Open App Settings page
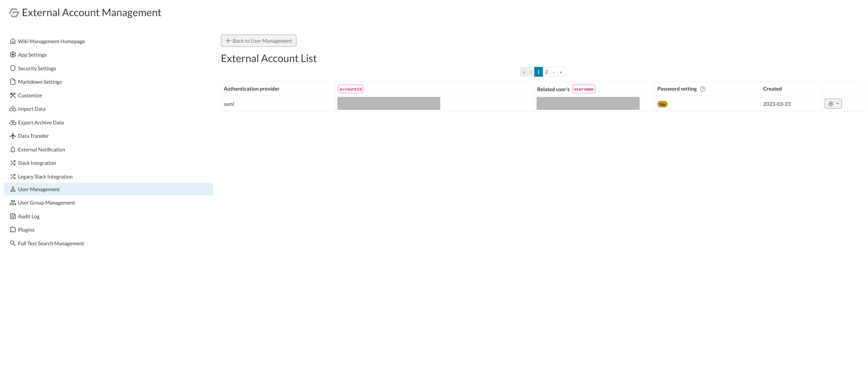 [32, 54]
